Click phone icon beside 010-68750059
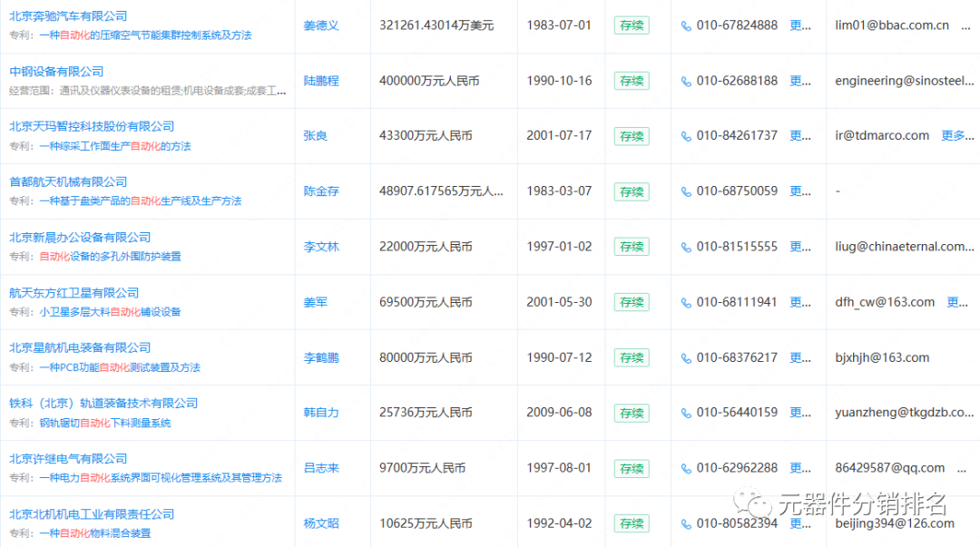The image size is (980, 547). click(686, 192)
